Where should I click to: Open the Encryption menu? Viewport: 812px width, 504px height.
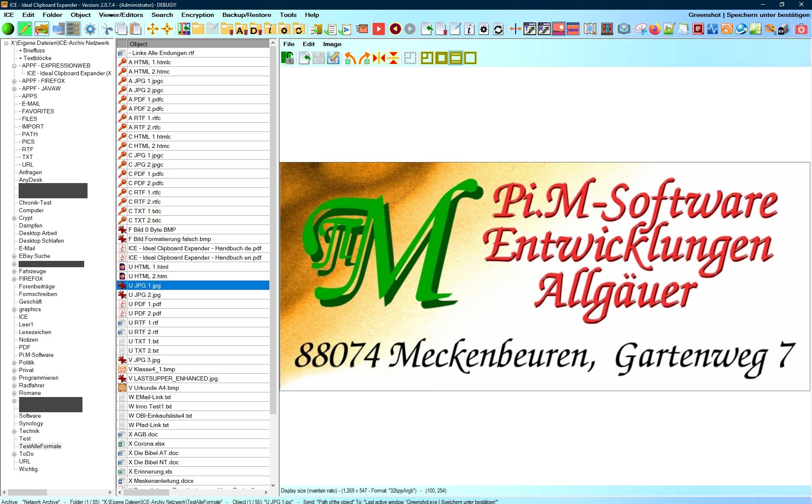pyautogui.click(x=198, y=15)
